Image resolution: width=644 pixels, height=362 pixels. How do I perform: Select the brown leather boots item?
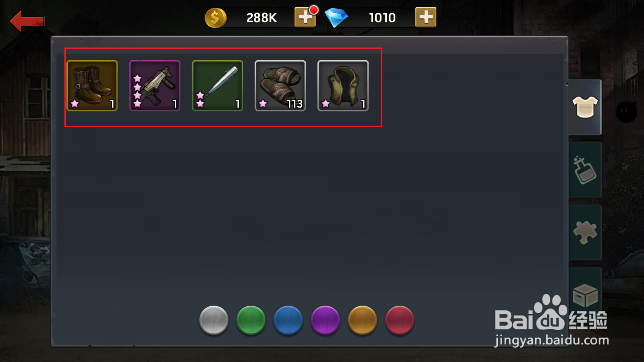(x=92, y=86)
